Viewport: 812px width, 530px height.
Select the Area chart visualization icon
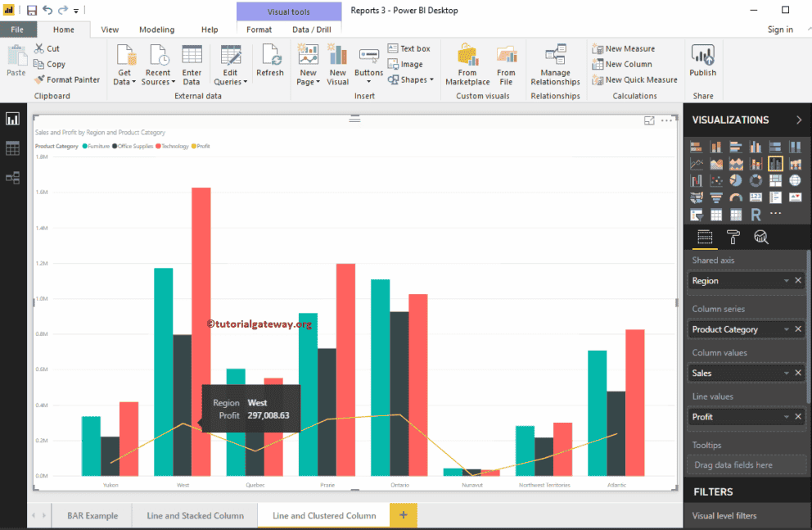(x=716, y=164)
